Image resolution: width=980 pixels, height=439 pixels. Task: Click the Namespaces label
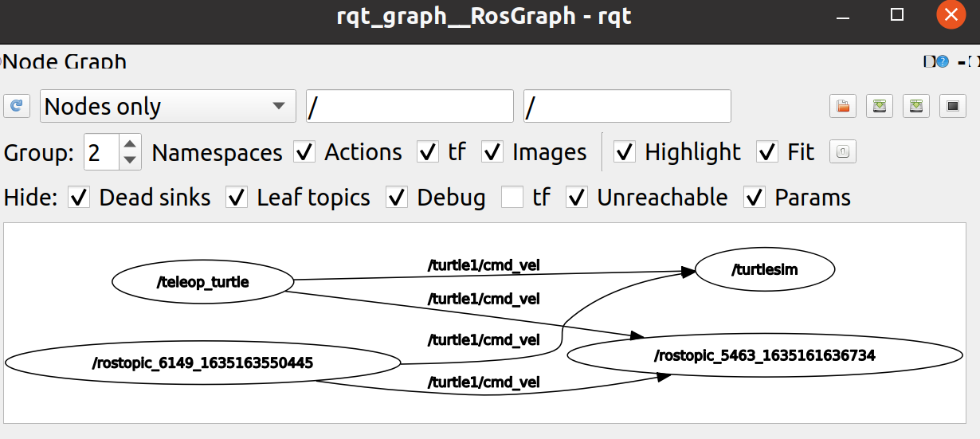click(217, 152)
